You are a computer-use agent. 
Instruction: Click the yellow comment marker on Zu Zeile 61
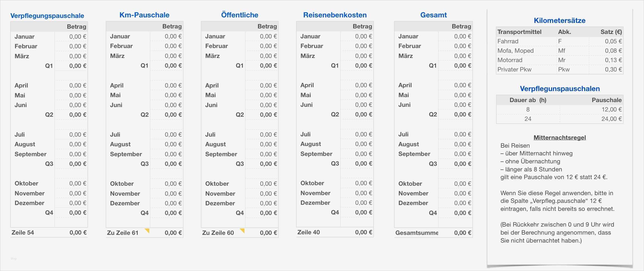(147, 230)
